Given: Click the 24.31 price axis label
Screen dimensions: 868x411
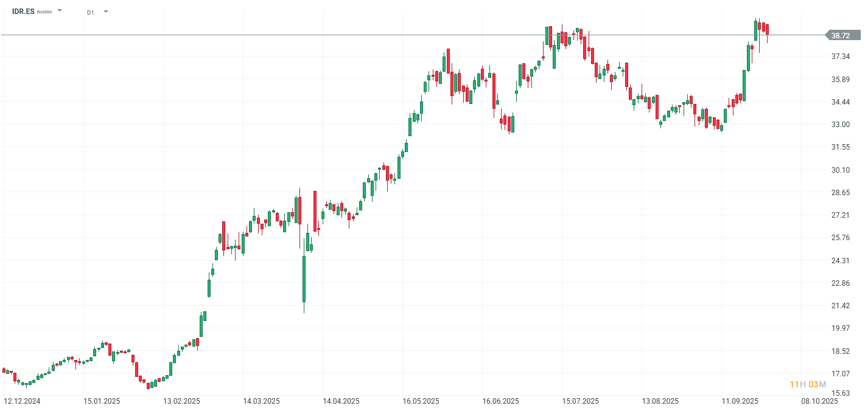Looking at the screenshot, I should (x=840, y=261).
